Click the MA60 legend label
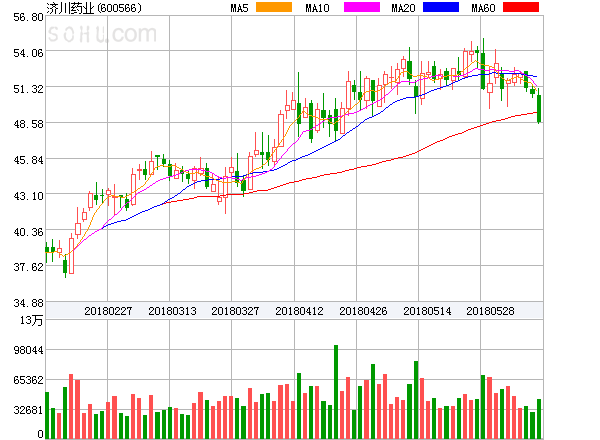The width and height of the screenshot is (600, 440). tap(483, 8)
